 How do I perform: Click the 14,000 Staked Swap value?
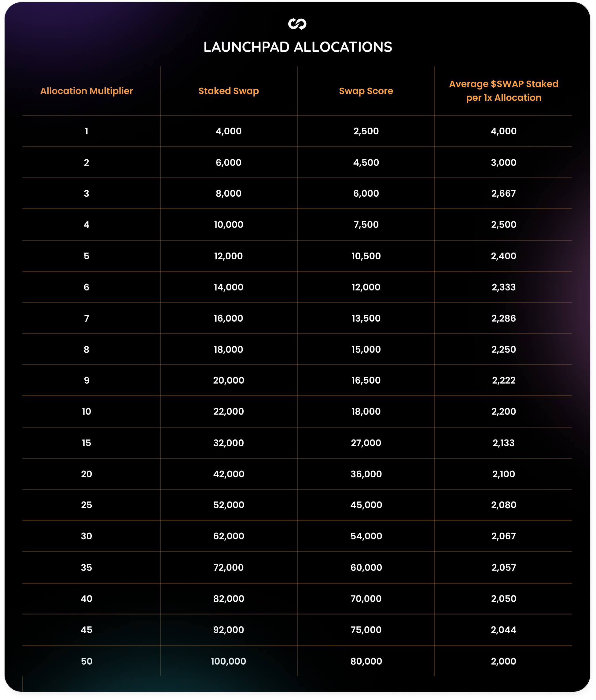click(229, 287)
